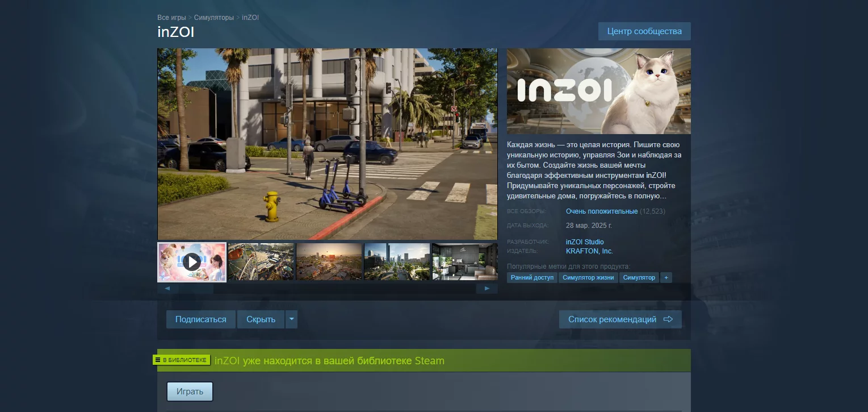Click the right arrow of thumbnail strip
Screen dimensions: 868x412
click(487, 289)
